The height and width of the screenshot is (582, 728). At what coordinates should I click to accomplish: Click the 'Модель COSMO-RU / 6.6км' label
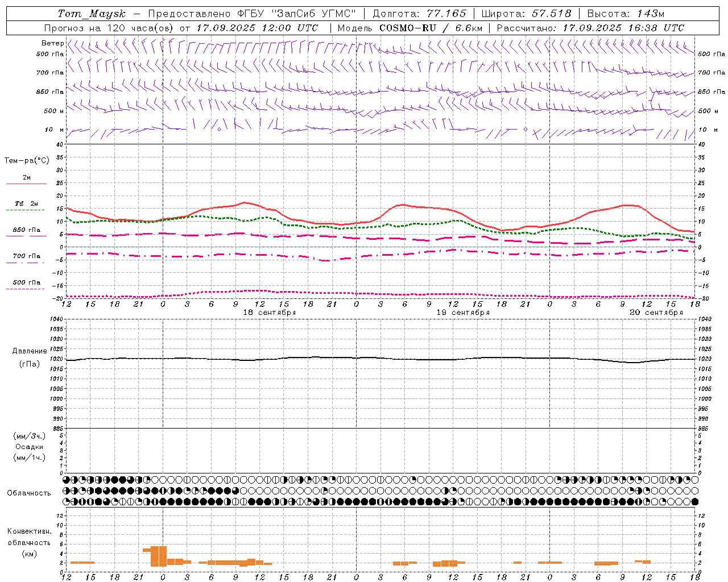410,28
